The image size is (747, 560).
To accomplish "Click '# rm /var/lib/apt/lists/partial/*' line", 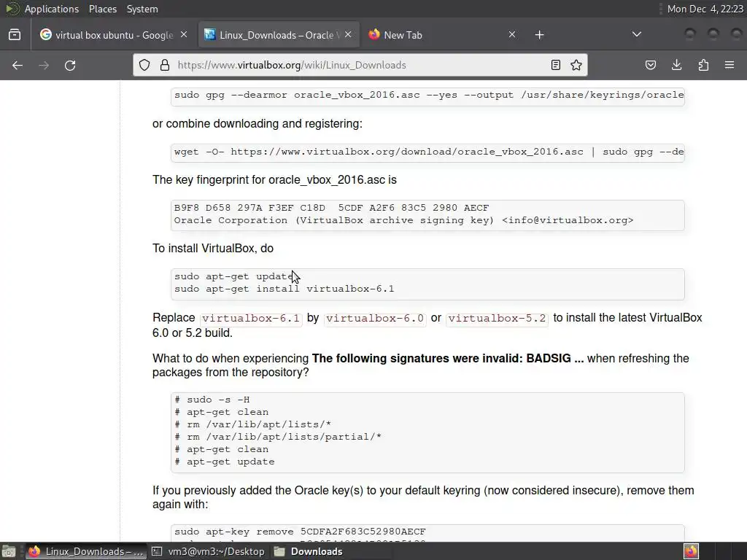I will [x=278, y=437].
